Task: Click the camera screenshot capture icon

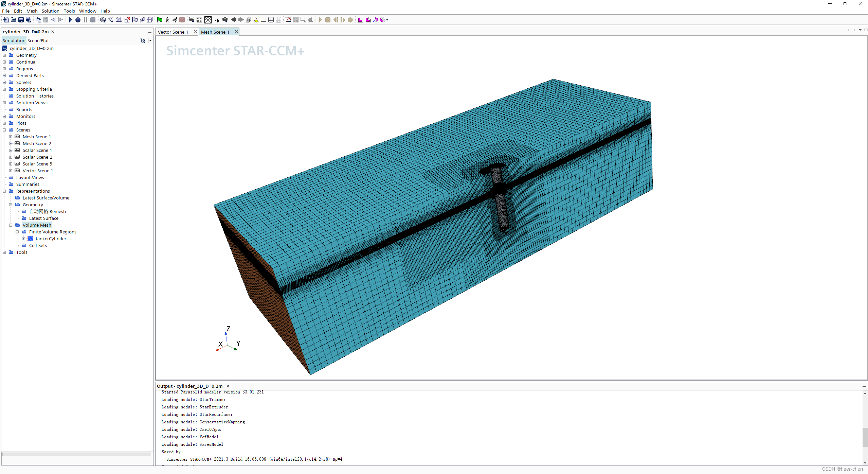Action: pyautogui.click(x=225, y=20)
